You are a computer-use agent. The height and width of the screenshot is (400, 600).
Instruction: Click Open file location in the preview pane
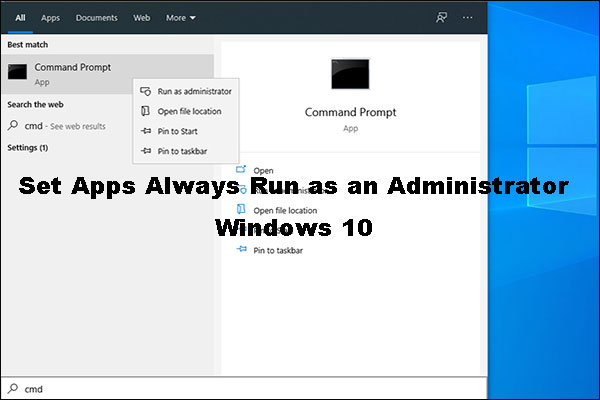point(285,211)
